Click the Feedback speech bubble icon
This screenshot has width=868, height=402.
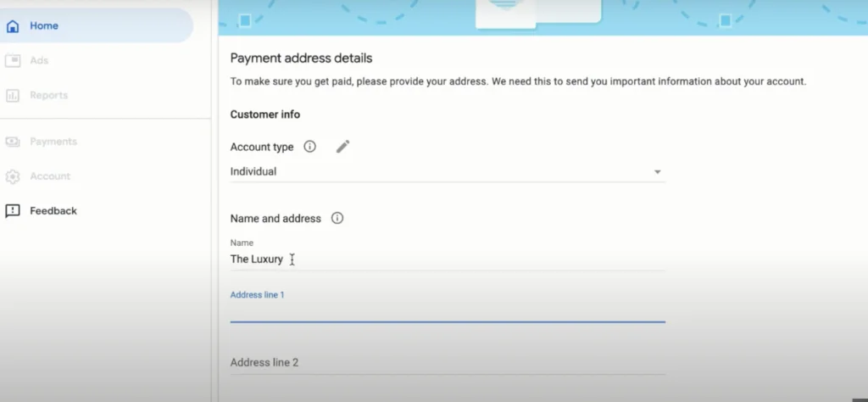pyautogui.click(x=13, y=211)
